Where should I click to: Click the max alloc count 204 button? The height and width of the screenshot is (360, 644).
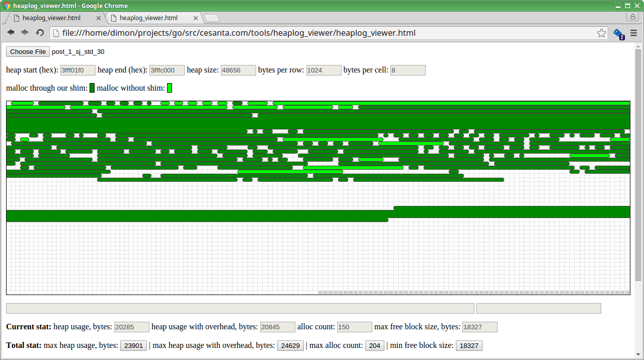point(375,346)
